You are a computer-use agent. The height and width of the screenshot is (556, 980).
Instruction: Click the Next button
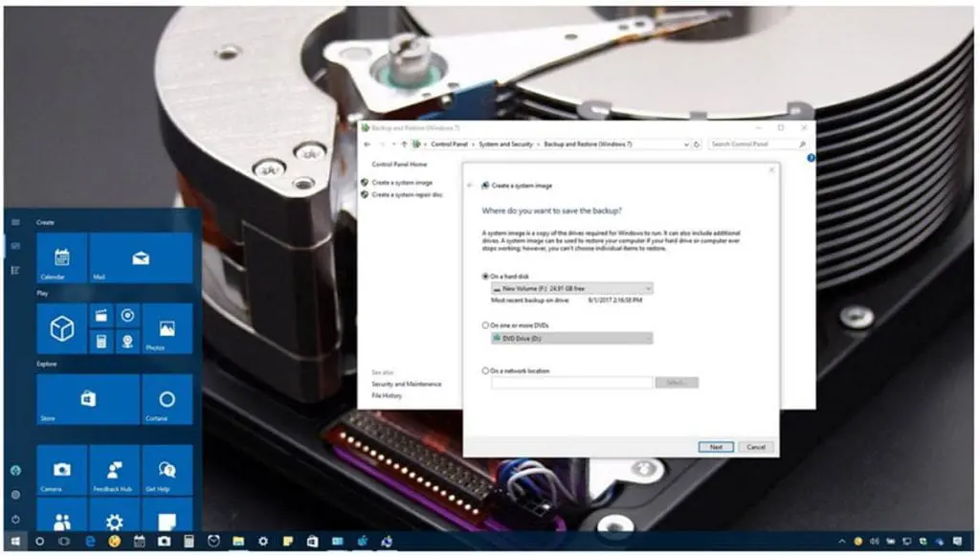715,447
